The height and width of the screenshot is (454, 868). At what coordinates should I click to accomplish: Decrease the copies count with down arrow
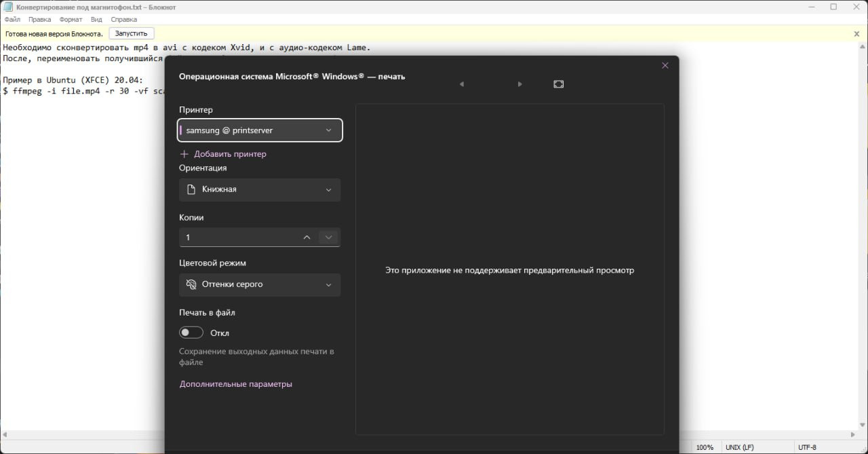(x=328, y=238)
